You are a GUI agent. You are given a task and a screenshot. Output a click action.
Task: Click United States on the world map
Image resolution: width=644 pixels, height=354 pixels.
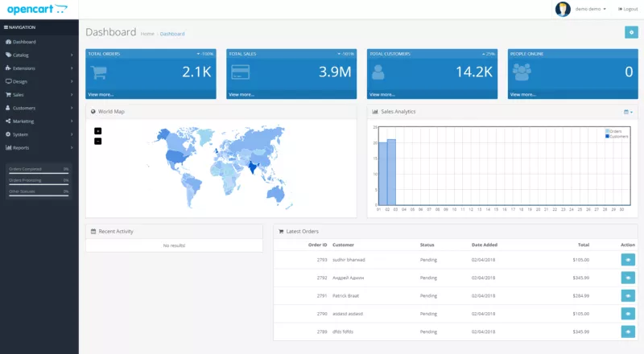click(x=178, y=157)
